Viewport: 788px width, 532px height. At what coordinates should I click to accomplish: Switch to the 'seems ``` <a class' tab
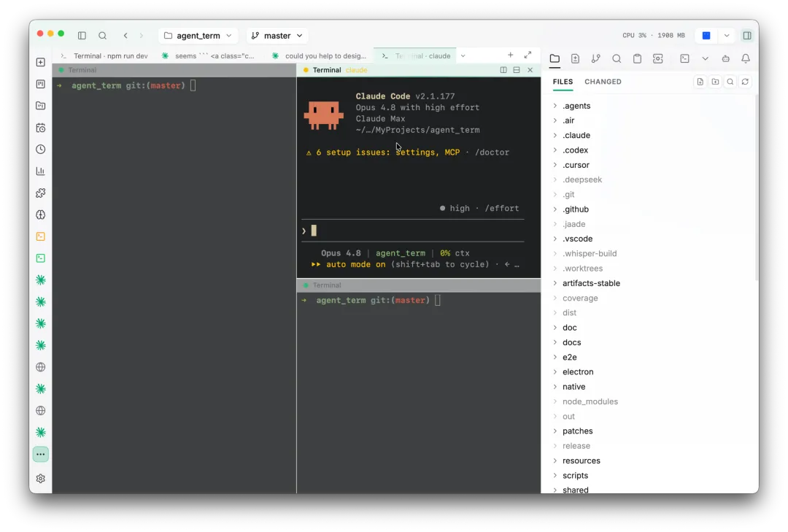(208, 55)
